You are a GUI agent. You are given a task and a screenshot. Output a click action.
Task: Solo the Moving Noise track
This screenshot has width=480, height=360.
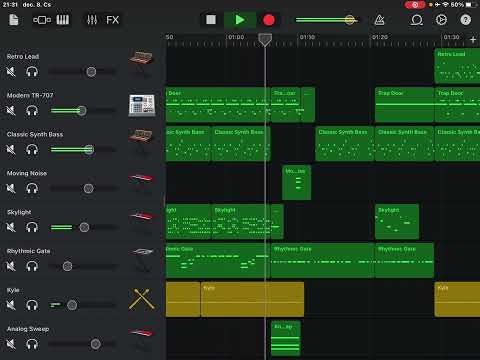(x=32, y=189)
